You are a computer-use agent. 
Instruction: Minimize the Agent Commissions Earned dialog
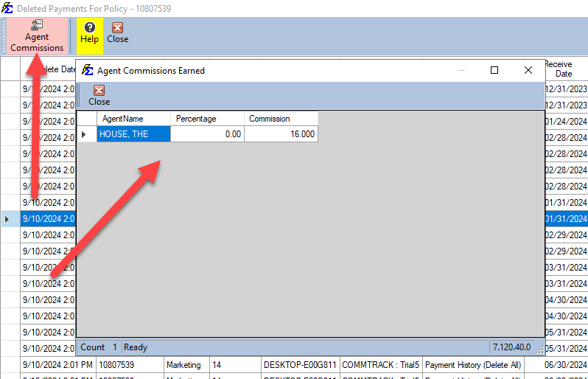pos(461,70)
